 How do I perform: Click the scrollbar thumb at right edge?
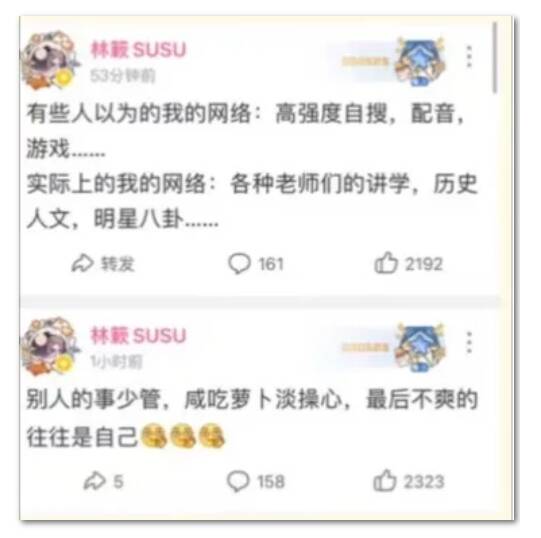(495, 57)
